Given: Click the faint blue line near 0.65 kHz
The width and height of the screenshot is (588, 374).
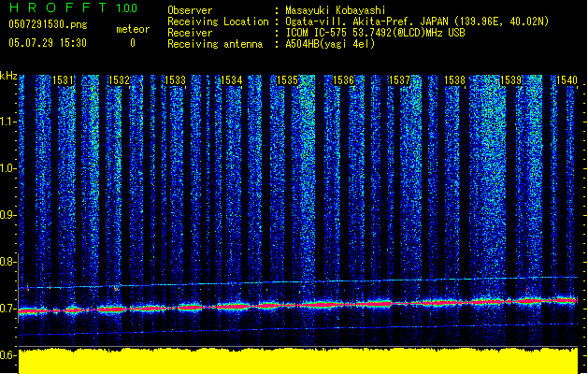Looking at the screenshot, I should pyautogui.click(x=298, y=329).
